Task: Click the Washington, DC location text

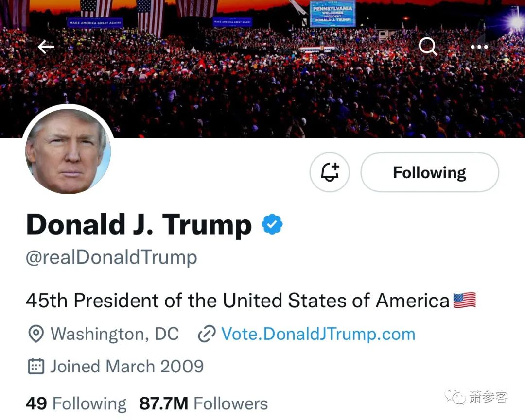Action: (x=115, y=334)
